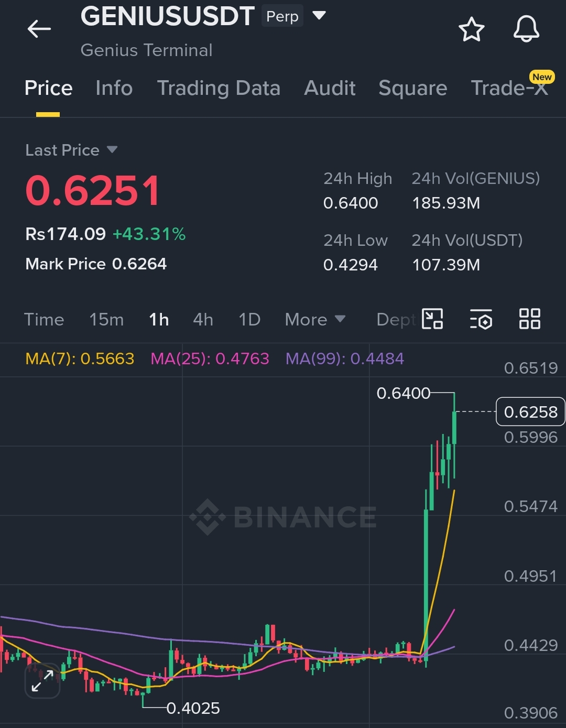The width and height of the screenshot is (566, 728).
Task: Expand chart to fullscreen icon
Action: click(42, 680)
